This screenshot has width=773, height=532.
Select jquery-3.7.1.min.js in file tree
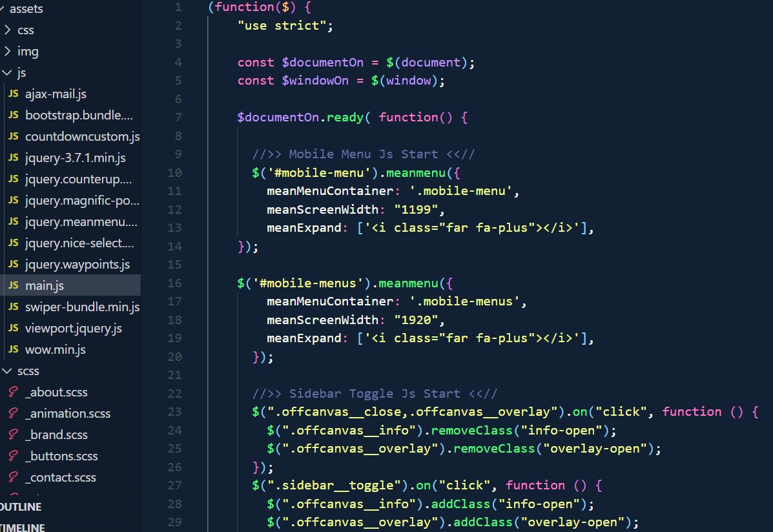pos(75,158)
